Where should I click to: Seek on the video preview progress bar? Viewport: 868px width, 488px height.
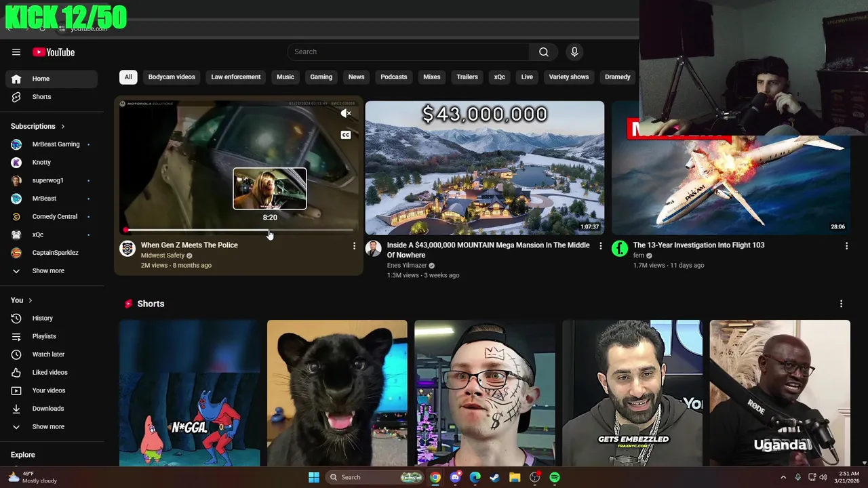click(x=240, y=230)
